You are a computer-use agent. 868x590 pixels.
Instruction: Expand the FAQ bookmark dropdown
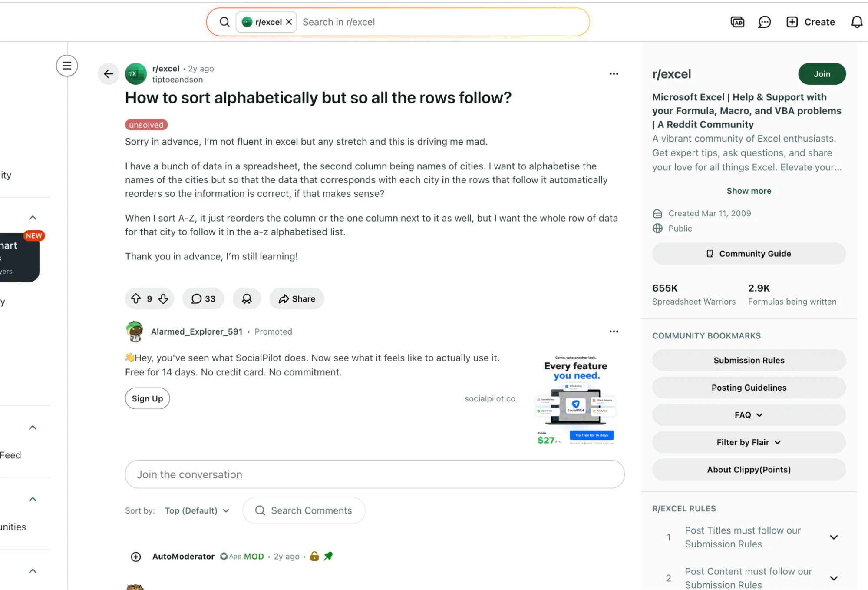(749, 415)
